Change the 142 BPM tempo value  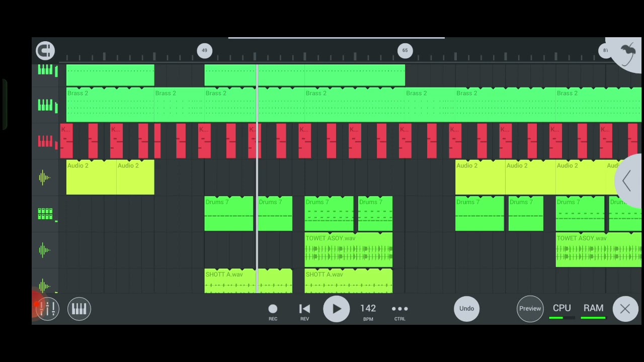click(x=368, y=312)
